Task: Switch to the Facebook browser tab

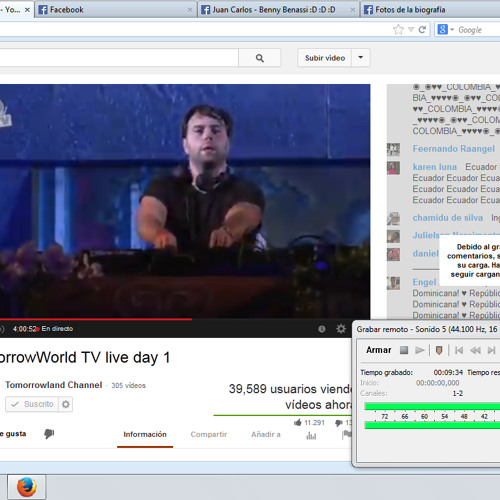Action: pyautogui.click(x=115, y=10)
